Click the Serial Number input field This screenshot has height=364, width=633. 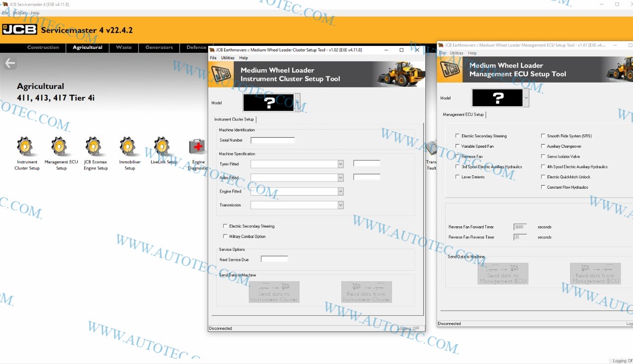pos(272,140)
